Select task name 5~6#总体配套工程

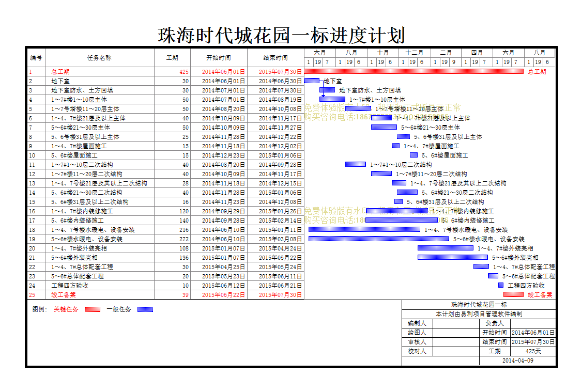[77, 276]
